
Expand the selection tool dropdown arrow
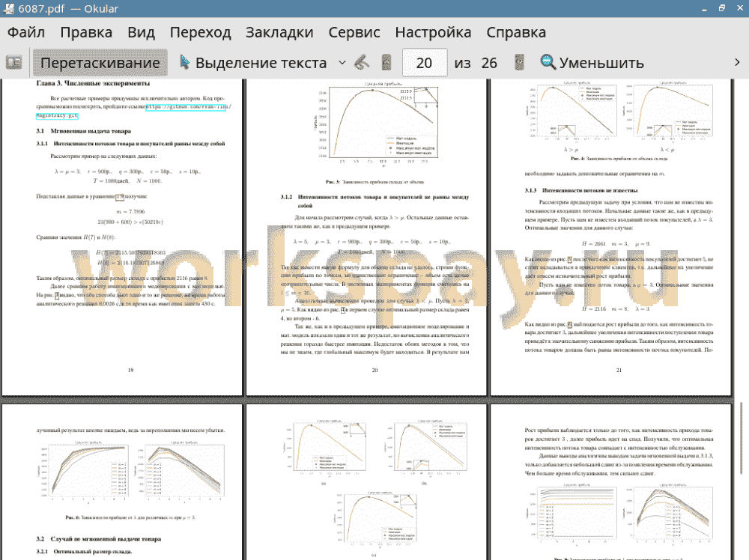click(x=342, y=63)
